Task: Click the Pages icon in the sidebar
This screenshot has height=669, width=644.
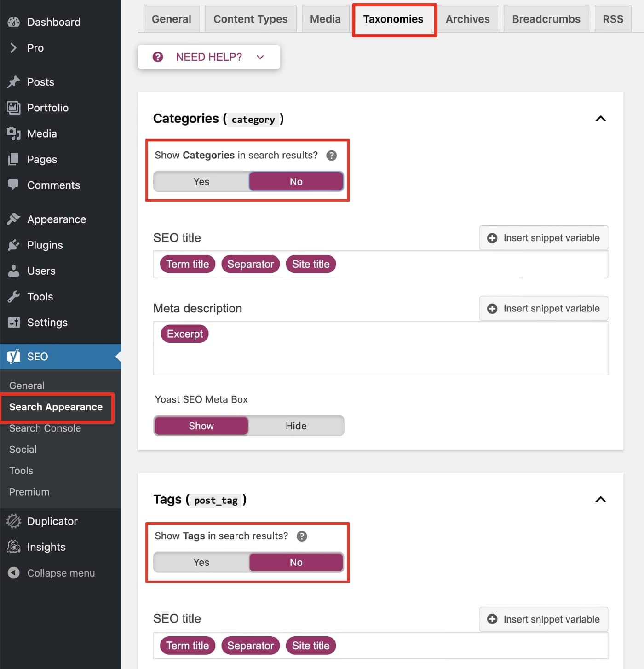Action: pyautogui.click(x=14, y=159)
